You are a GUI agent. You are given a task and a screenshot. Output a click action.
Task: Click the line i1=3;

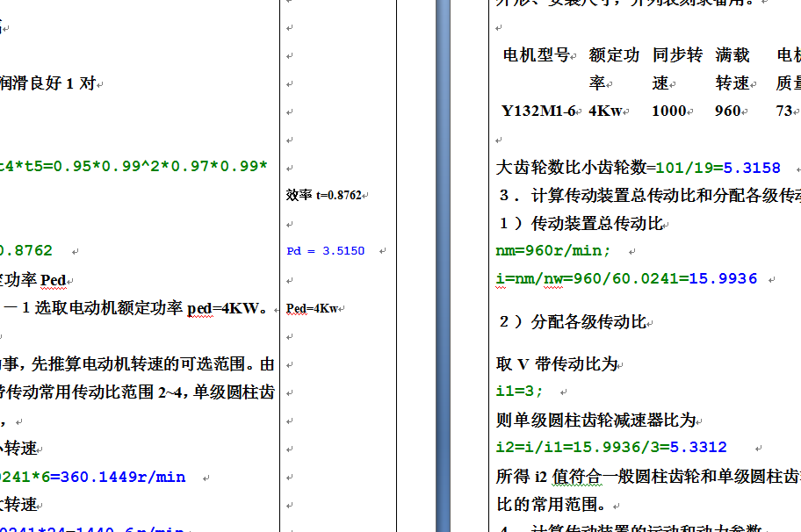click(519, 391)
